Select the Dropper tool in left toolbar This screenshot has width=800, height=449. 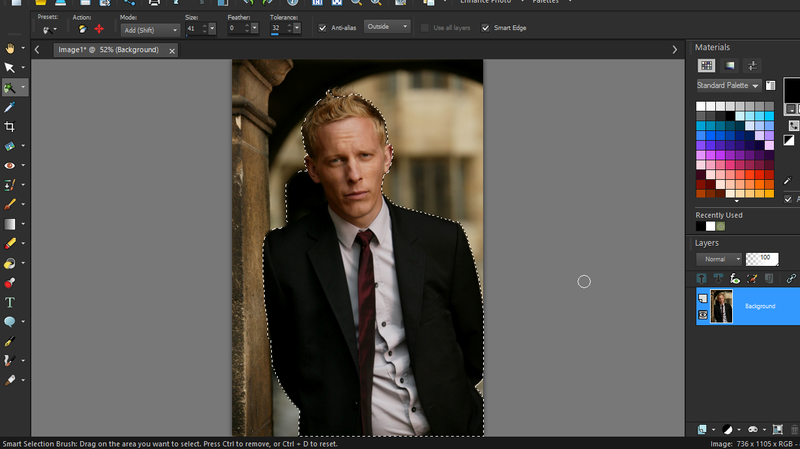point(10,107)
